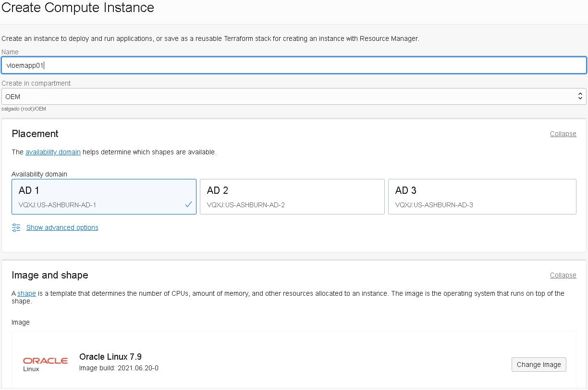Viewport: 588px width, 390px height.
Task: Open the shape documentation link
Action: [x=26, y=293]
